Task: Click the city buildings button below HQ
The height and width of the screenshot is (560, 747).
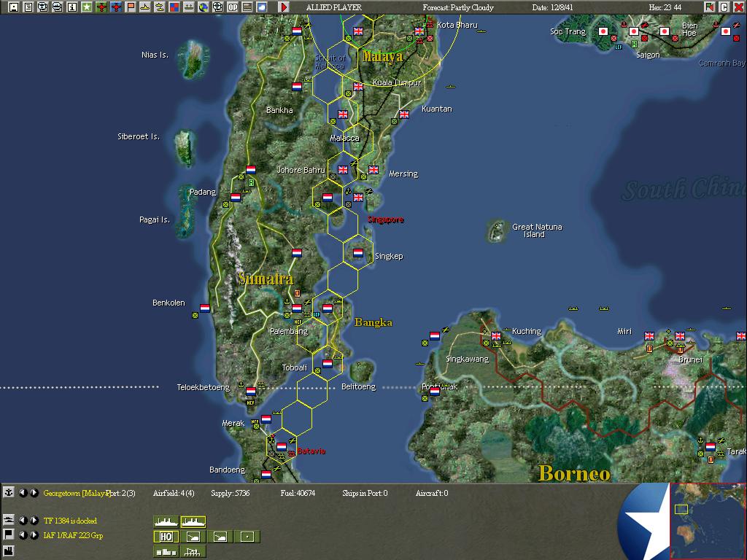Action: 166,551
